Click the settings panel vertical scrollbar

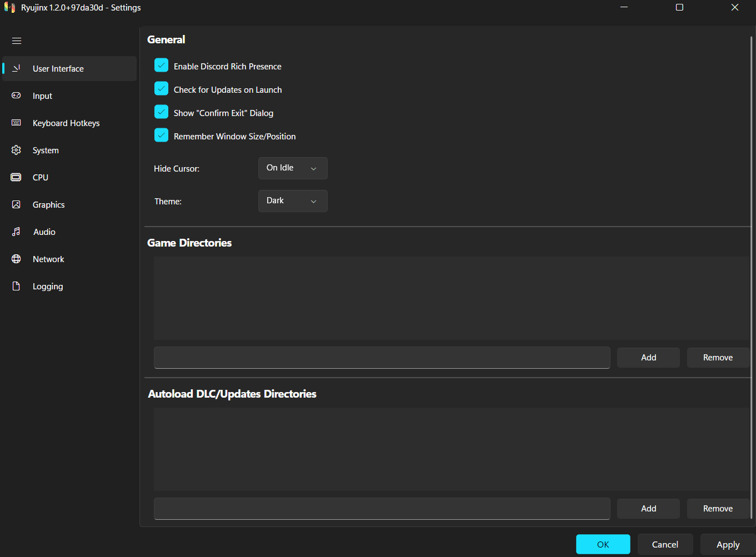pos(752,278)
